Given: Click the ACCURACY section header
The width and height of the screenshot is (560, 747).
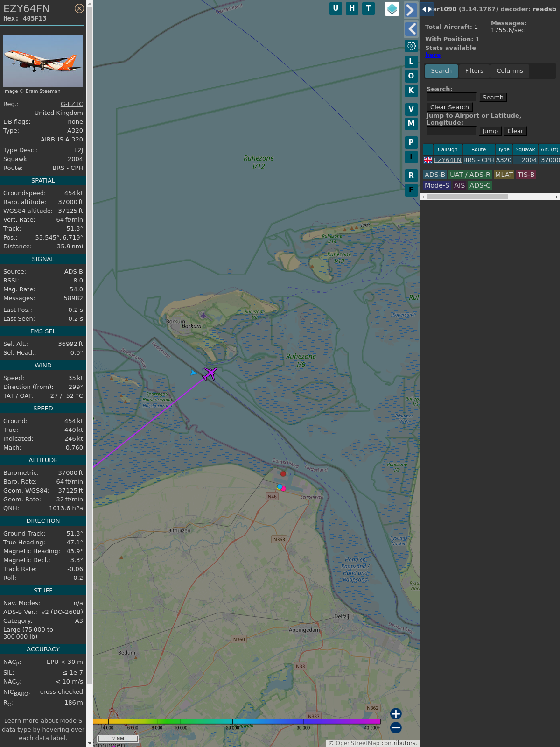Looking at the screenshot, I should click(x=43, y=649).
